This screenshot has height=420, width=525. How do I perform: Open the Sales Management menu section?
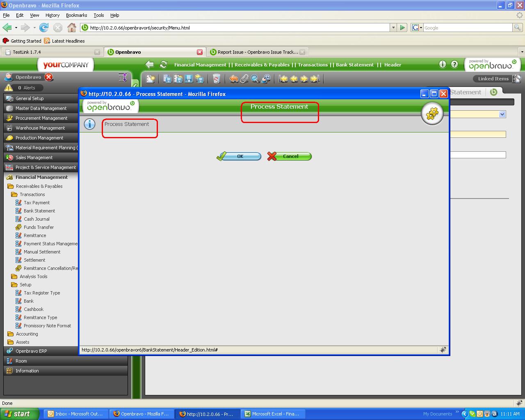[34, 157]
